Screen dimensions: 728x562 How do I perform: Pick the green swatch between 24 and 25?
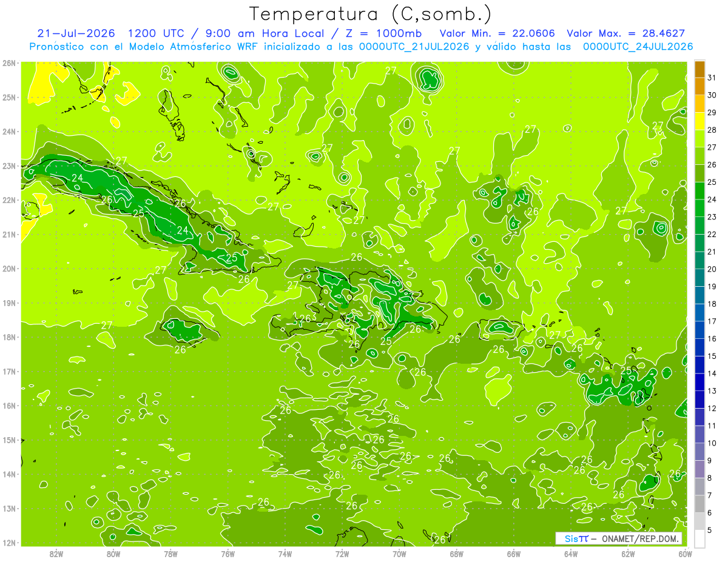pos(699,190)
